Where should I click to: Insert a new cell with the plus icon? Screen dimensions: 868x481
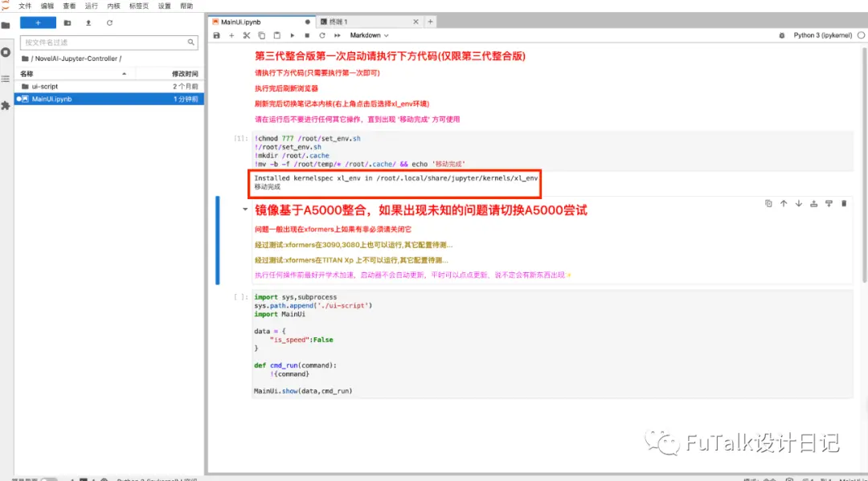click(231, 35)
